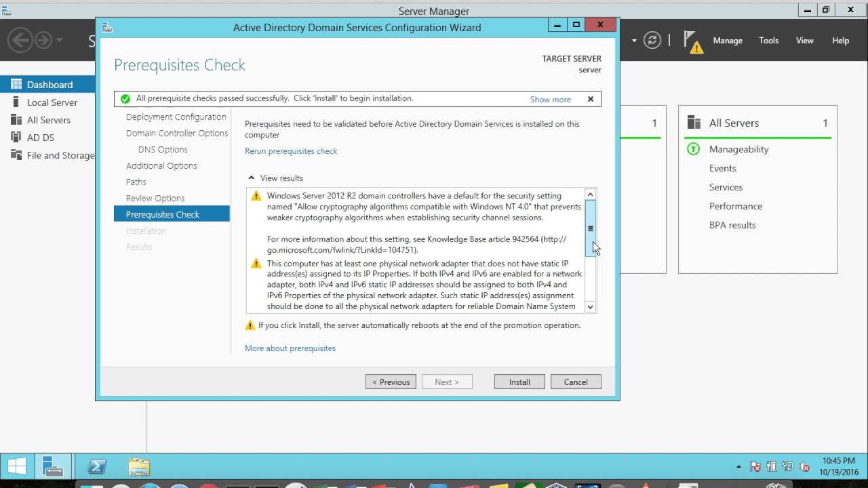Click the All Servers sidebar icon
The image size is (868, 488).
pyautogui.click(x=16, y=120)
